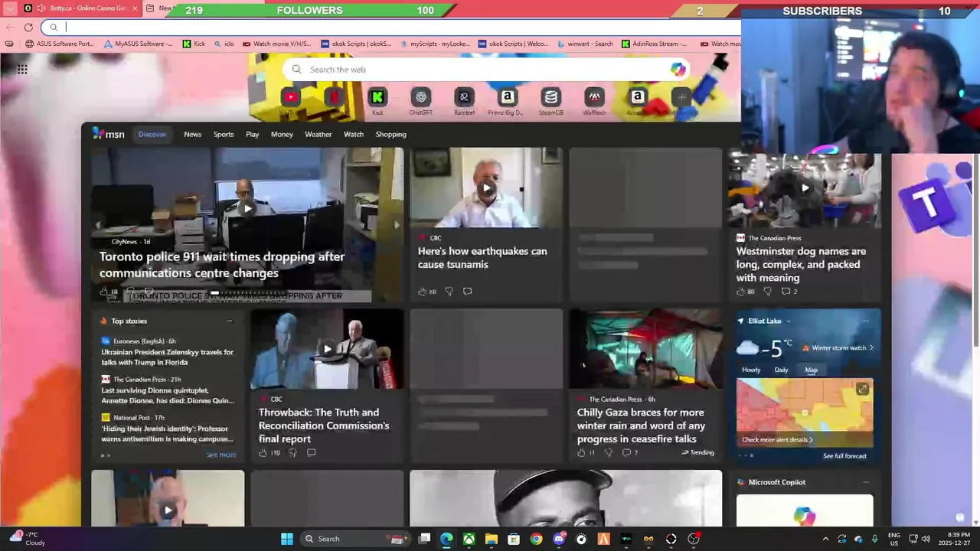980x551 pixels.
Task: Open the Rainbet quick link tile
Action: 464,97
